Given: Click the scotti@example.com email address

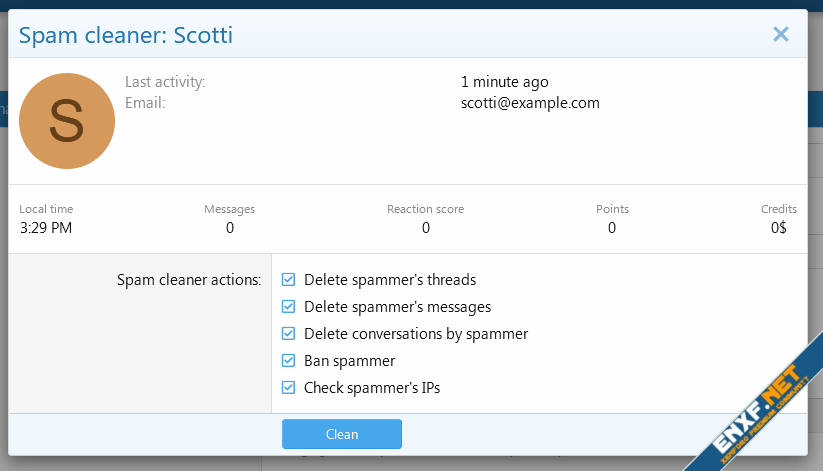Looking at the screenshot, I should click(530, 102).
